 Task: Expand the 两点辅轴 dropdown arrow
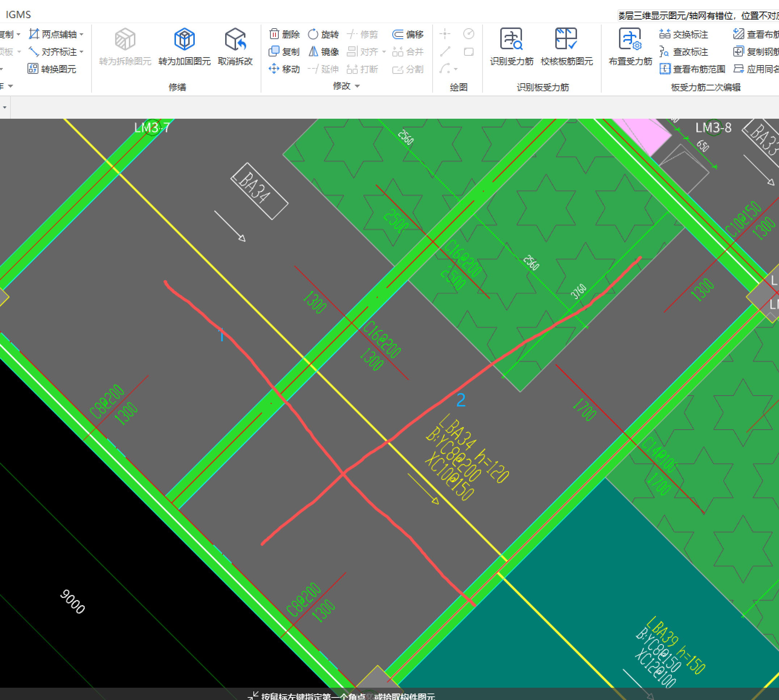[81, 35]
